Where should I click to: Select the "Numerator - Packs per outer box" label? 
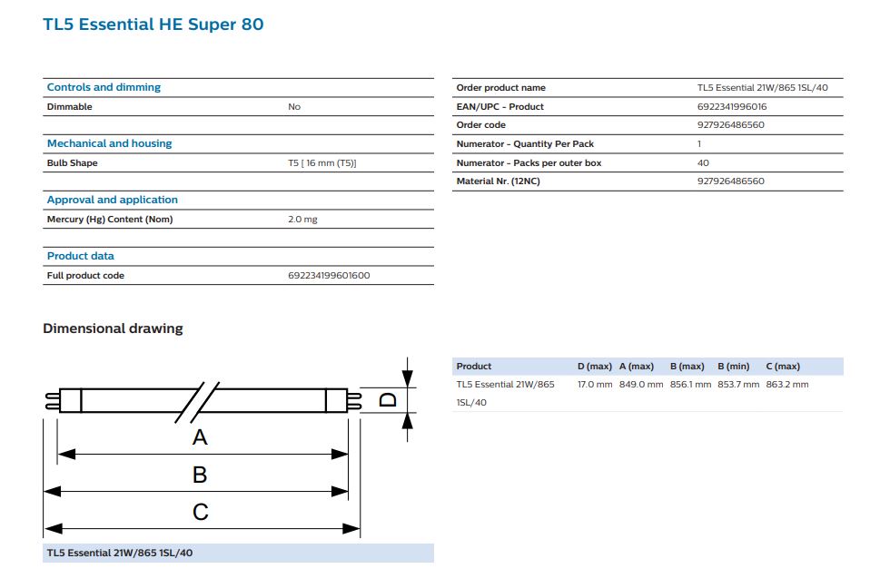coord(529,162)
